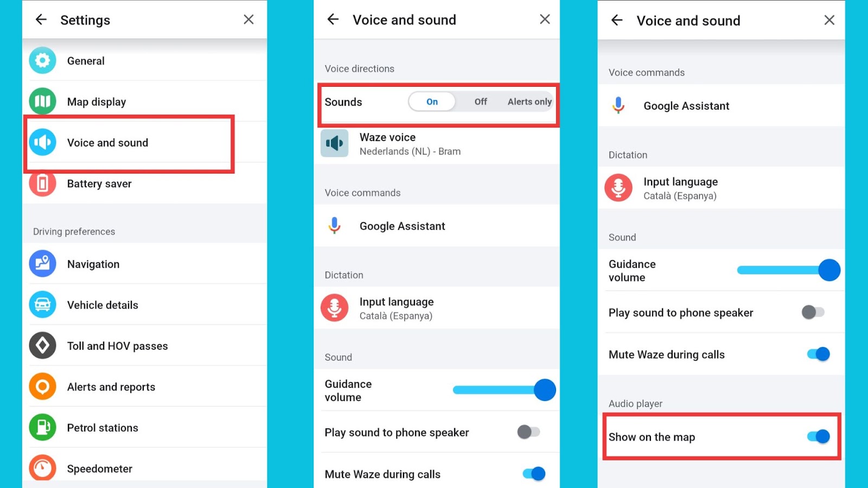The height and width of the screenshot is (488, 868).
Task: Tap the Alerts and reports icon
Action: click(42, 387)
